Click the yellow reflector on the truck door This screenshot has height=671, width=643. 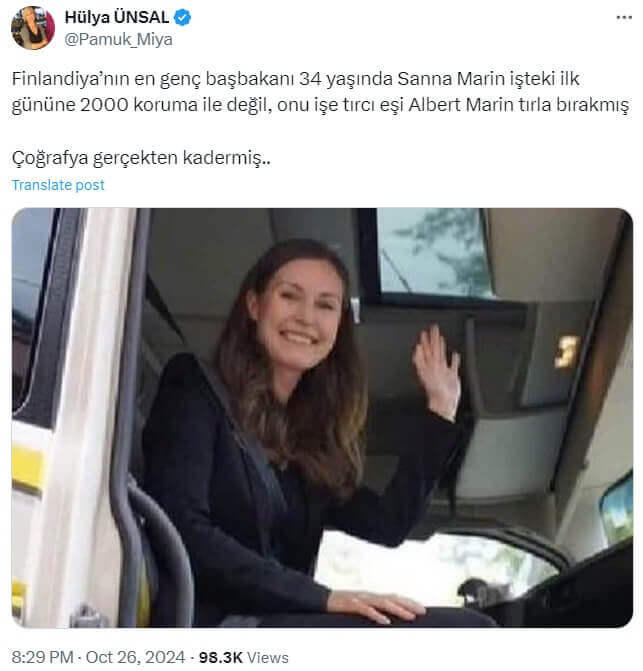coord(28,467)
